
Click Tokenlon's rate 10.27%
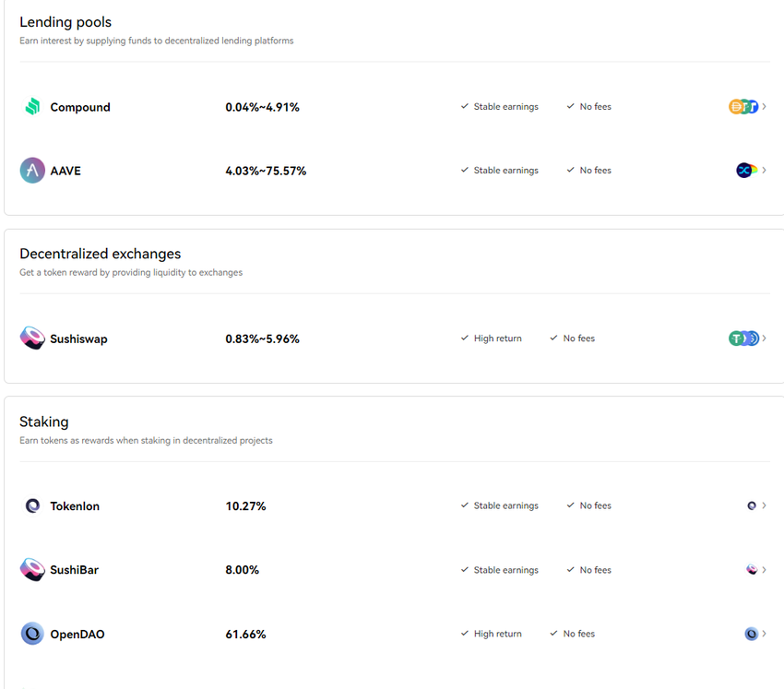click(x=245, y=506)
